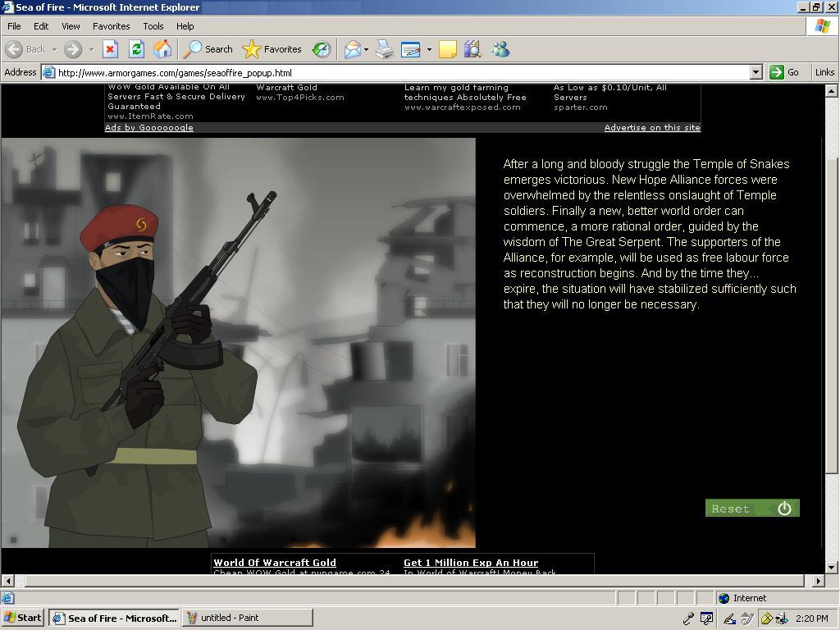The width and height of the screenshot is (840, 630).
Task: Click the Stop loading icon
Action: [x=110, y=49]
